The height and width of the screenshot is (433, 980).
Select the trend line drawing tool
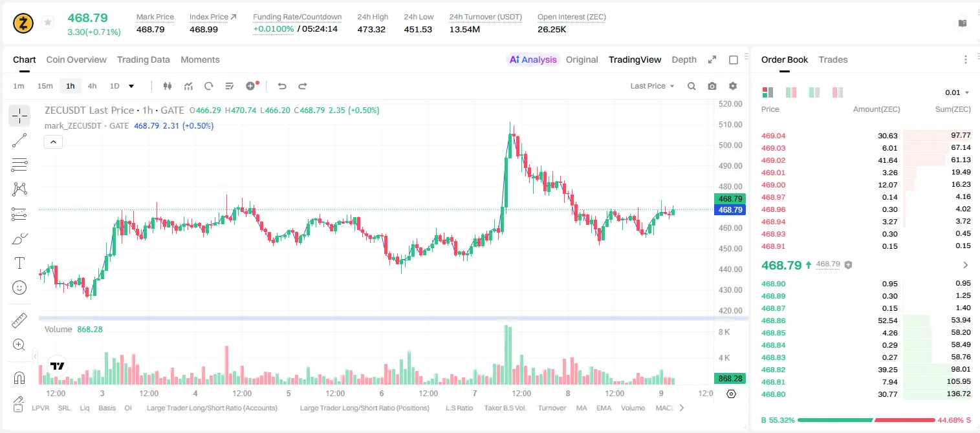tap(19, 140)
